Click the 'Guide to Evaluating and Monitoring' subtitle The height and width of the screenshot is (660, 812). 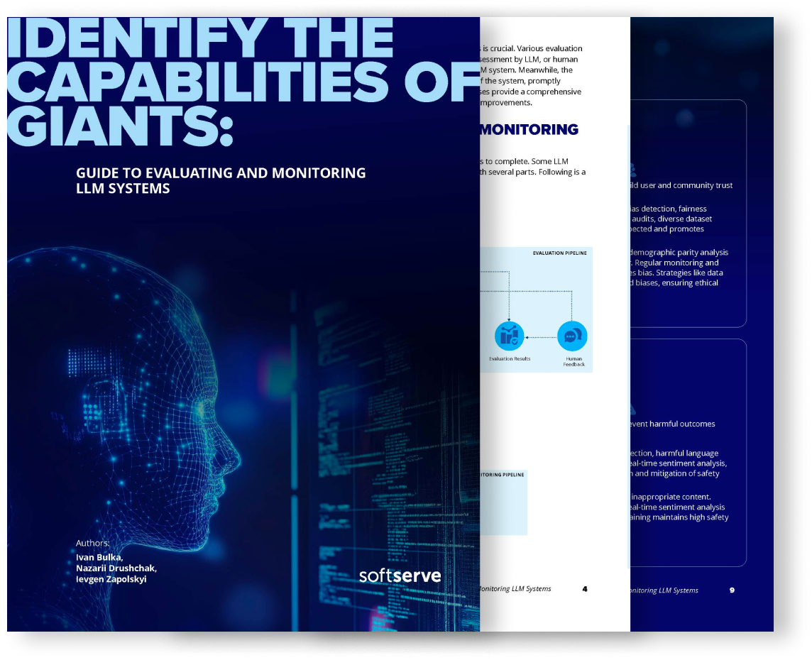tap(221, 172)
